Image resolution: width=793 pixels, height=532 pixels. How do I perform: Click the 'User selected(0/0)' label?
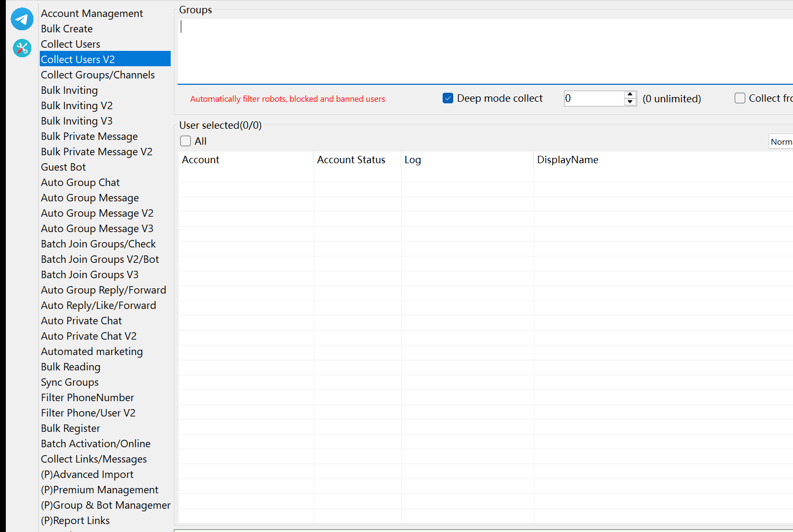click(221, 125)
